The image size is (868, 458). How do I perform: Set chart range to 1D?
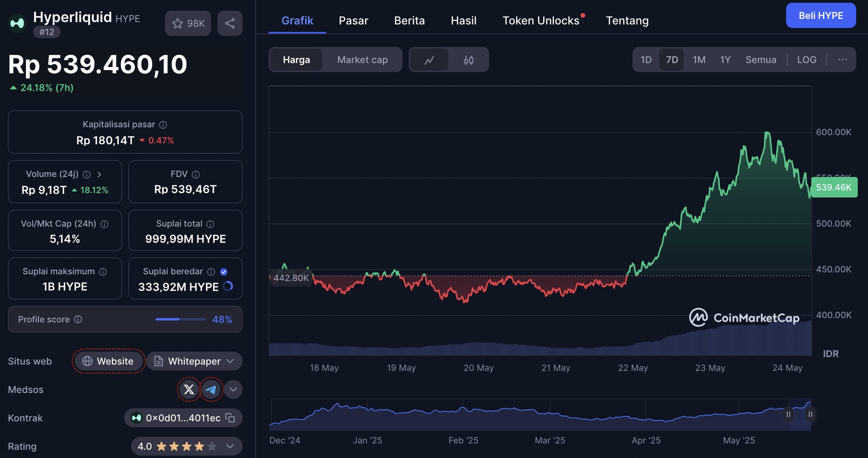[x=646, y=60]
